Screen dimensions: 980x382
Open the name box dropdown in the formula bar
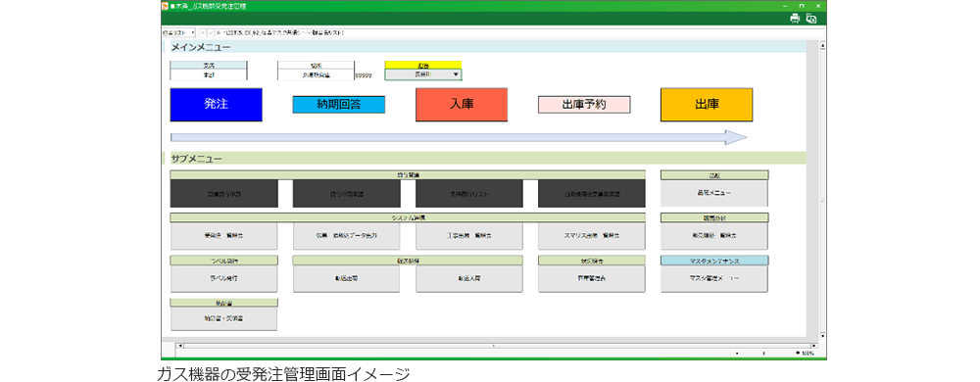(x=193, y=32)
